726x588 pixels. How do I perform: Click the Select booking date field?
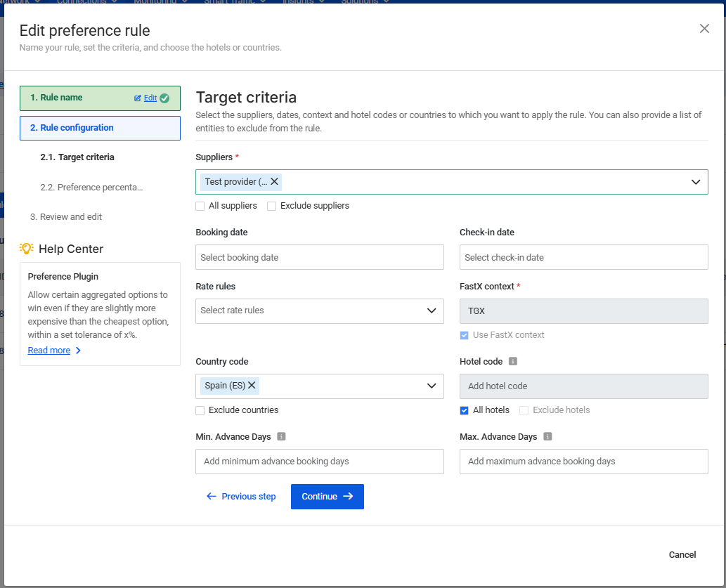click(319, 258)
